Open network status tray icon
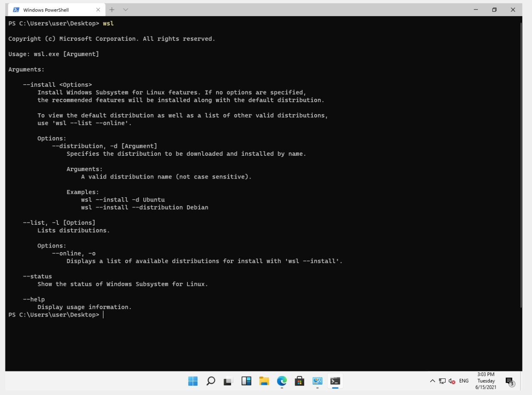The image size is (532, 395). [x=442, y=381]
